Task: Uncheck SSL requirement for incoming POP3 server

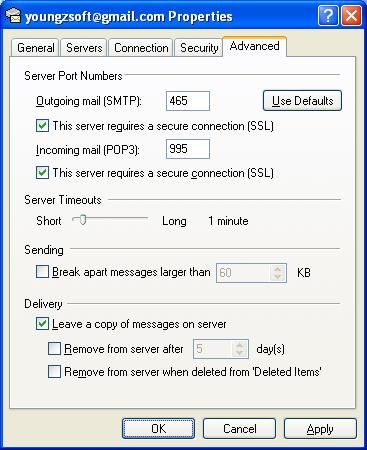Action: pyautogui.click(x=43, y=173)
